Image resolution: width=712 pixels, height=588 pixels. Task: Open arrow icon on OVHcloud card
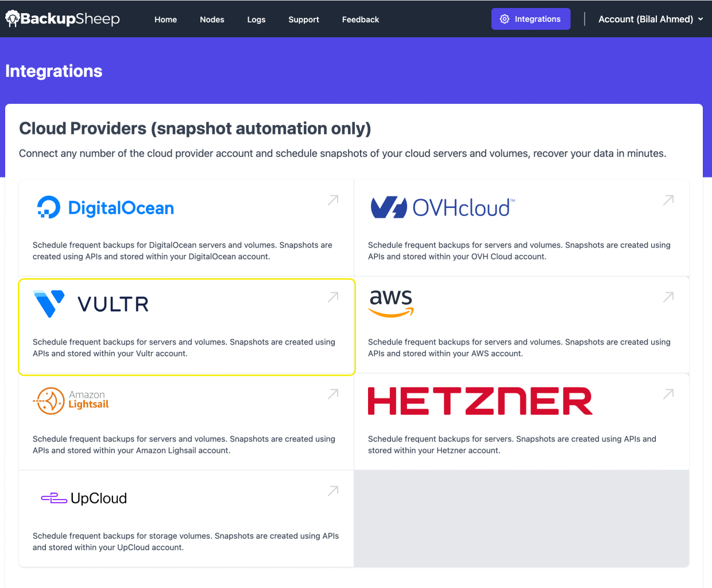coord(668,200)
